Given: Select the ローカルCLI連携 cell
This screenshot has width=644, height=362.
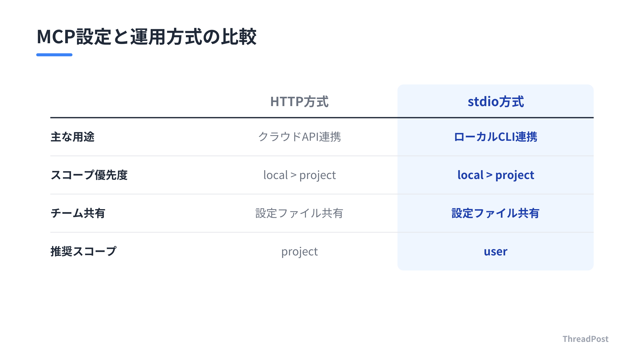Looking at the screenshot, I should coord(496,137).
